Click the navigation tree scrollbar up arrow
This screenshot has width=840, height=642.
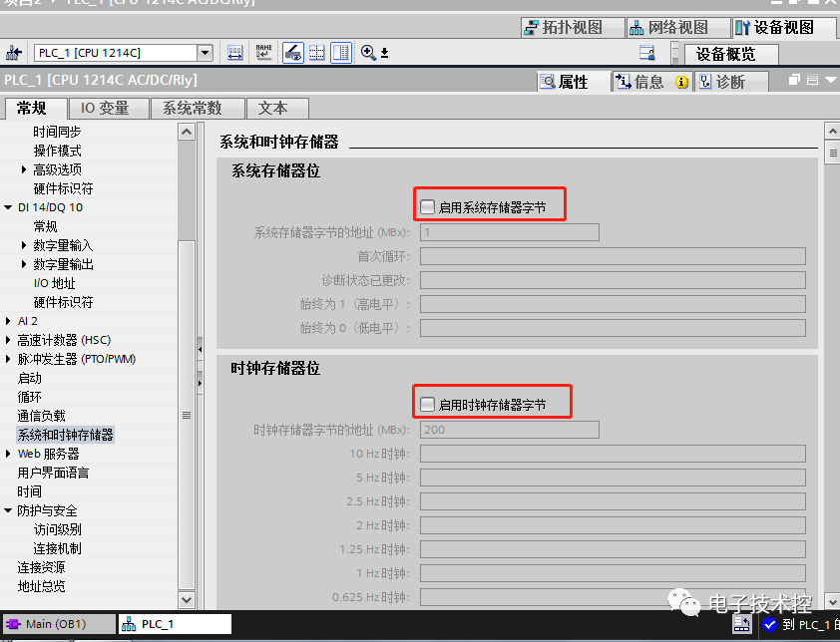click(187, 132)
